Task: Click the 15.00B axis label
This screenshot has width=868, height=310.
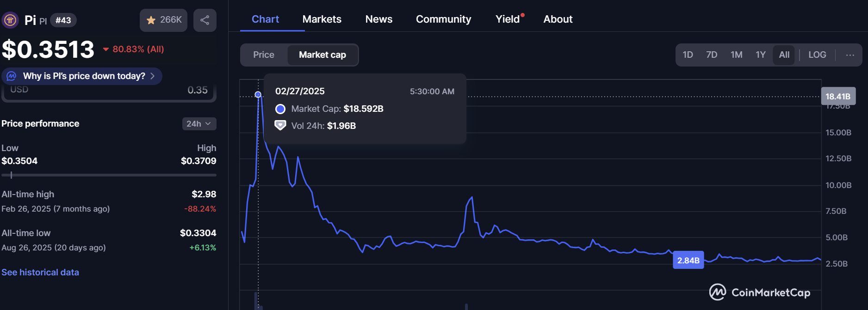Action: coord(838,133)
